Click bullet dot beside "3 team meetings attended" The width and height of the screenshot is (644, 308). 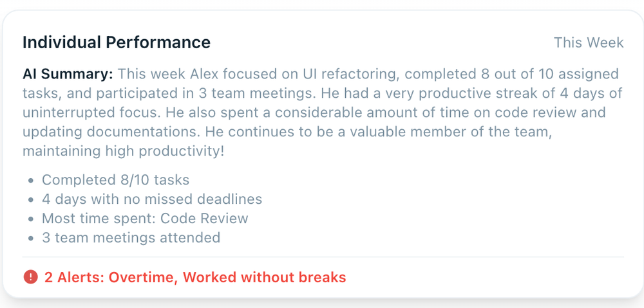tap(30, 239)
